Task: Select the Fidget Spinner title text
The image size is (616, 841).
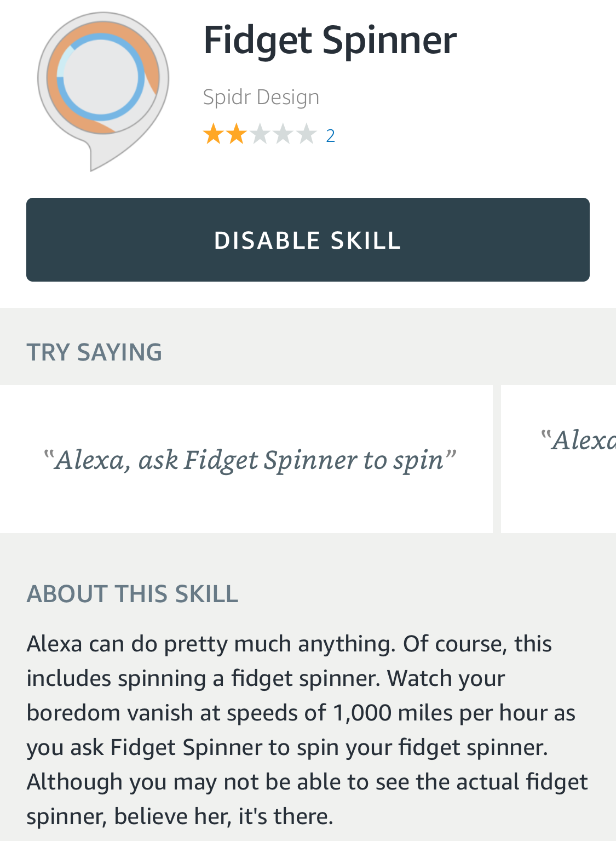Action: 330,41
